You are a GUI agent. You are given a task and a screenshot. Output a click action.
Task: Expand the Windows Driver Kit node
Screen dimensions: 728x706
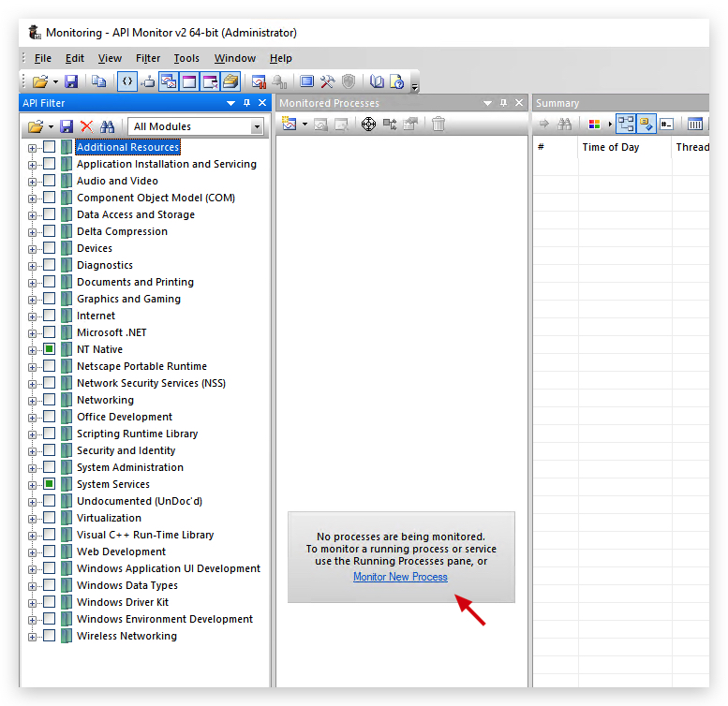(x=32, y=603)
